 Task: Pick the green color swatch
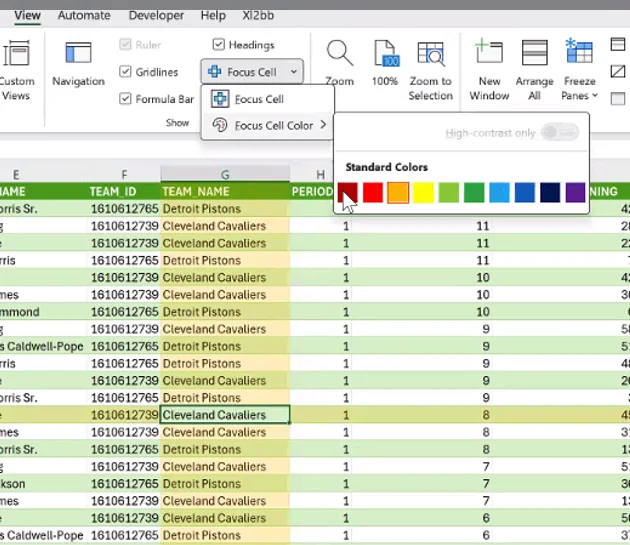(x=474, y=192)
